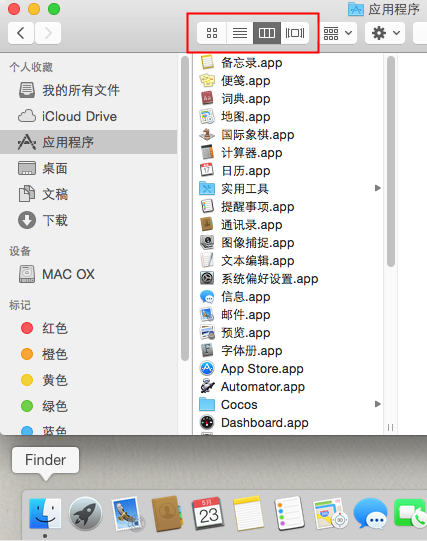Select MAC OX disk in sidebar
Image resolution: width=427 pixels, height=541 pixels.
pos(89,274)
